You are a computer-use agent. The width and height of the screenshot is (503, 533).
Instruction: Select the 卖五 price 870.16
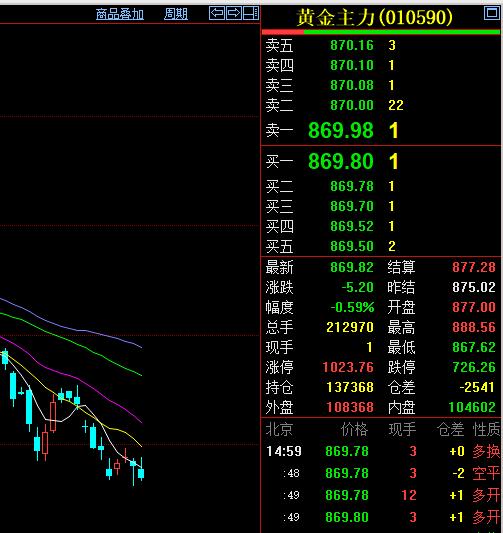pyautogui.click(x=352, y=45)
